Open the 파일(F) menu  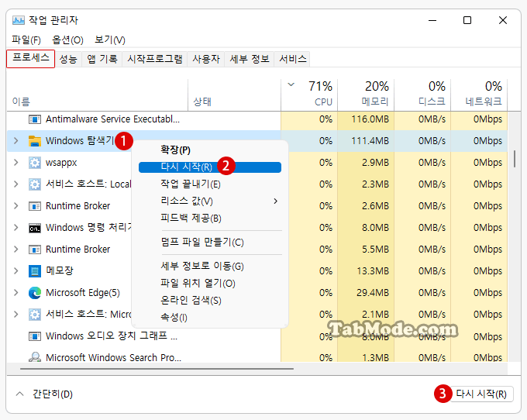[26, 40]
